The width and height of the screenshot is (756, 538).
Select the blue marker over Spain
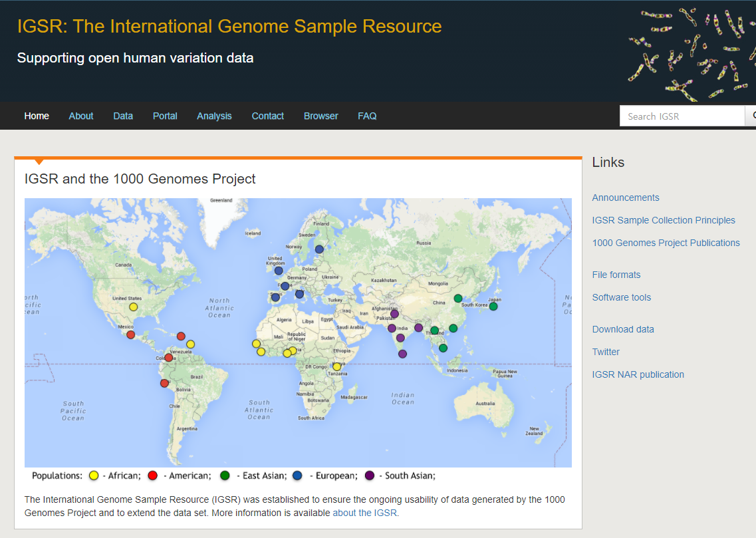pyautogui.click(x=275, y=297)
